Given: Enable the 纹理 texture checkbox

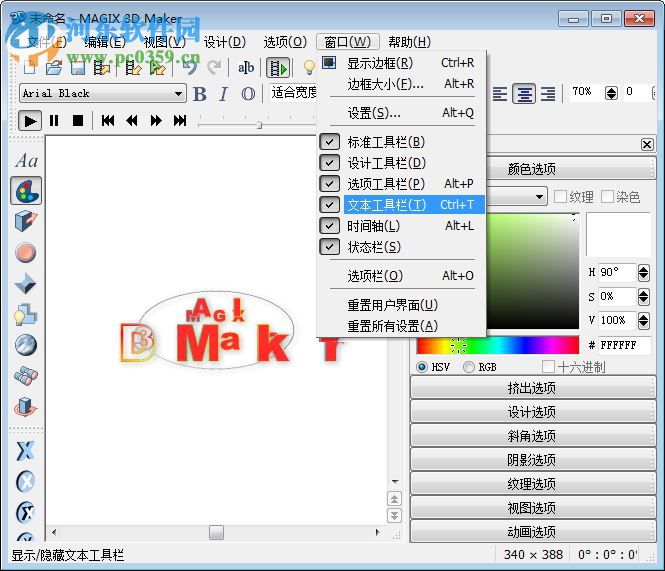Looking at the screenshot, I should tap(560, 197).
